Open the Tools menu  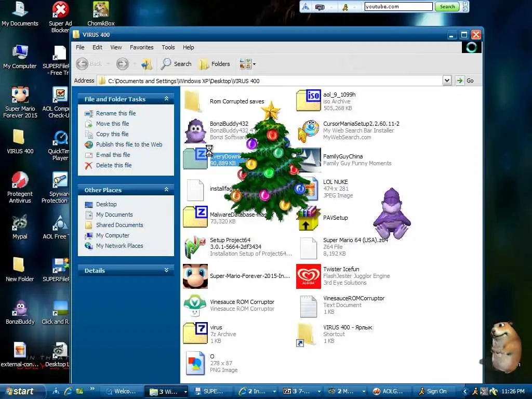coord(168,47)
